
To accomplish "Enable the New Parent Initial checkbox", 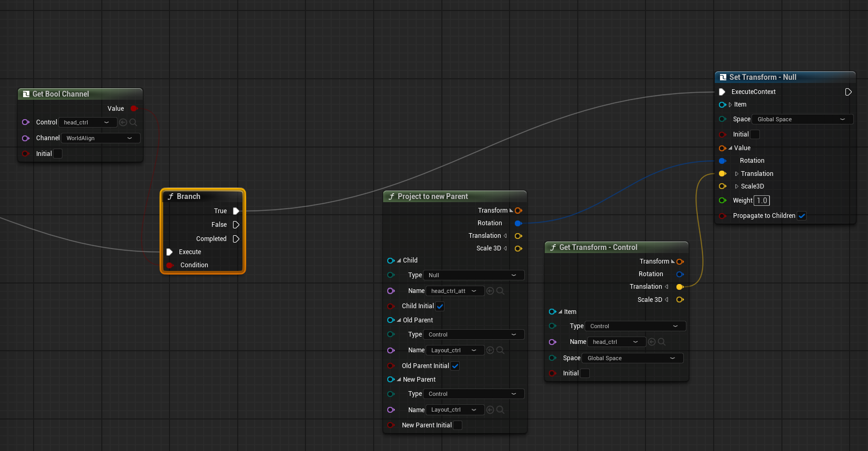I will 458,425.
